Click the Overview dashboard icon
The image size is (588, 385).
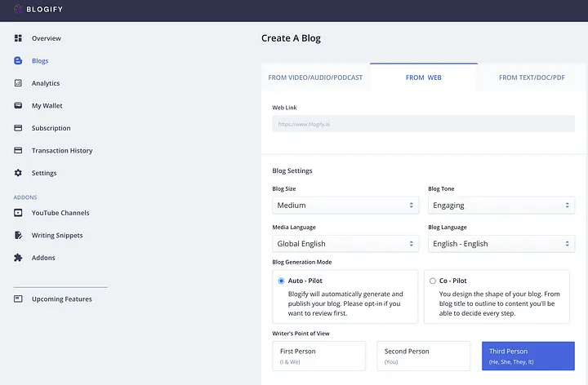[x=18, y=38]
